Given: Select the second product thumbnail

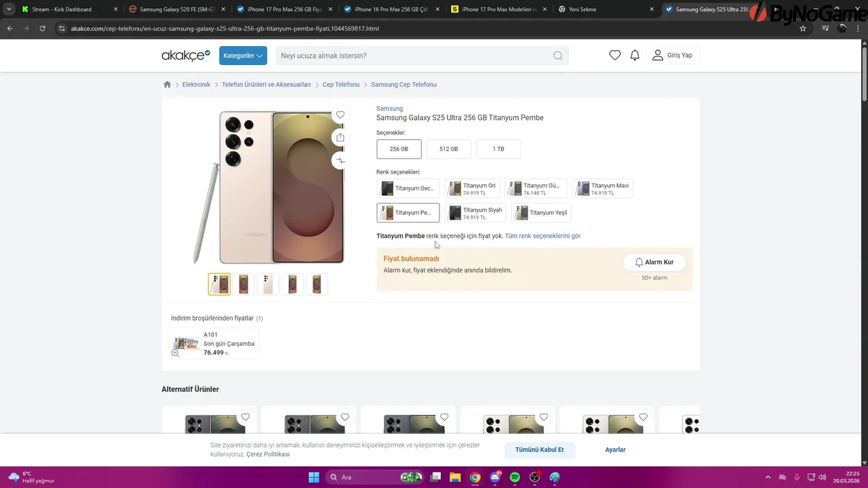Looking at the screenshot, I should (x=243, y=284).
